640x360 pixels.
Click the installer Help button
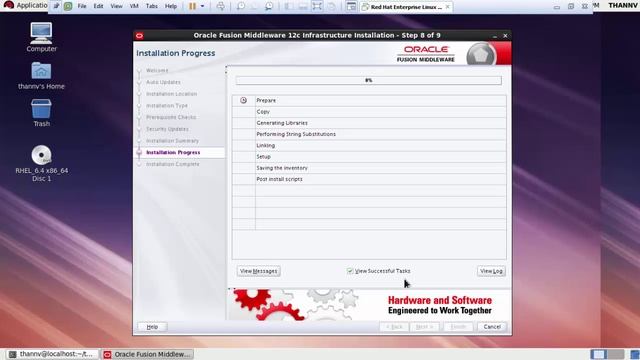point(152,327)
